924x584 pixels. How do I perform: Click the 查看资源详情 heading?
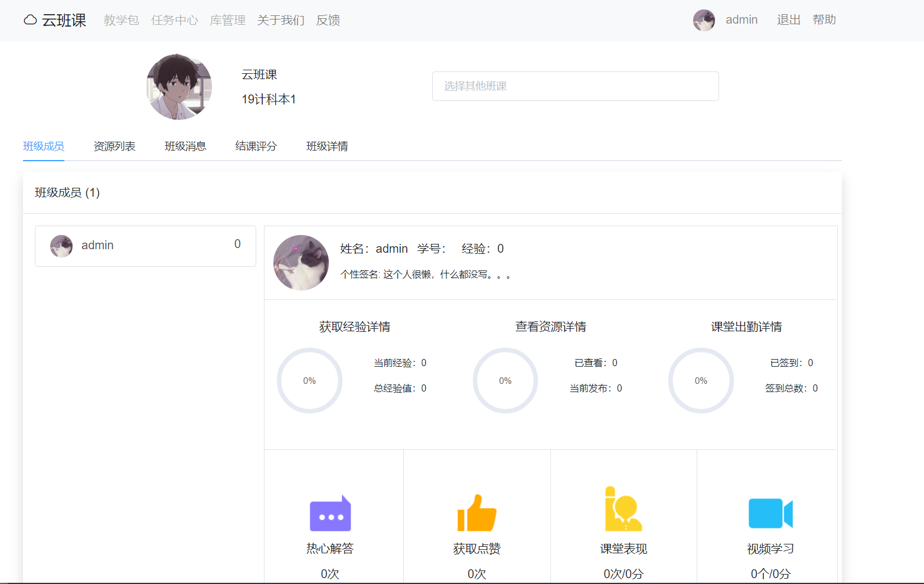pos(551,327)
